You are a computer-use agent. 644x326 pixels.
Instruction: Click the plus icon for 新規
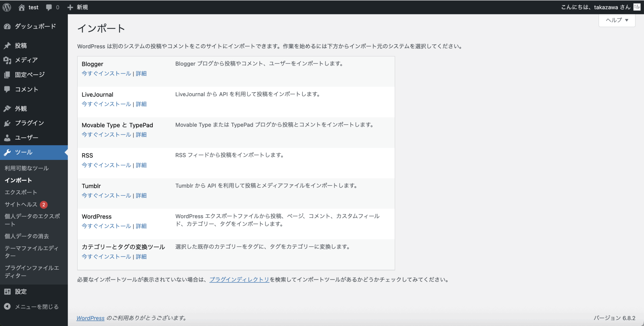click(70, 7)
